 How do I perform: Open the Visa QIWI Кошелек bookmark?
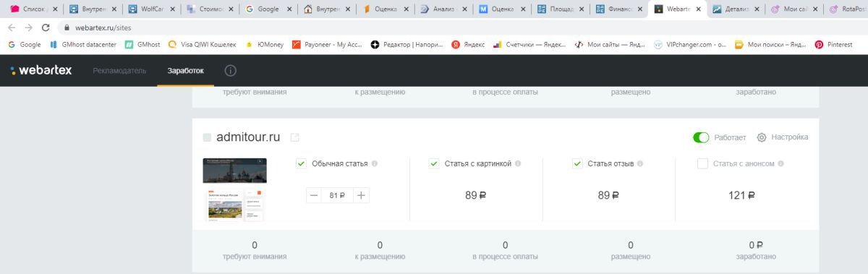pyautogui.click(x=202, y=44)
